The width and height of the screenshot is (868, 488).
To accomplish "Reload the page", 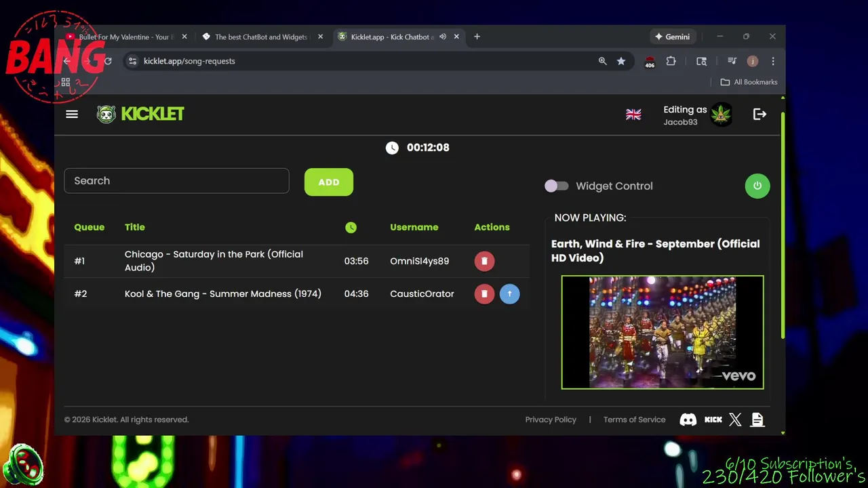I will pyautogui.click(x=107, y=61).
